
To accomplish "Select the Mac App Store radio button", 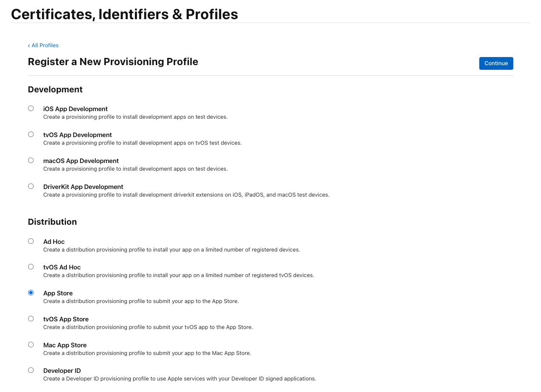I will click(x=31, y=344).
